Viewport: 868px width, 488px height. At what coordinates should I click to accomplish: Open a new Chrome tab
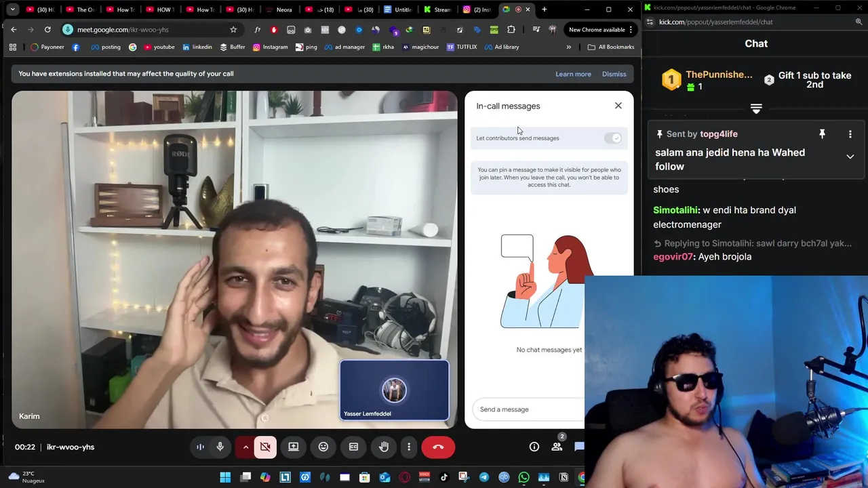[544, 9]
